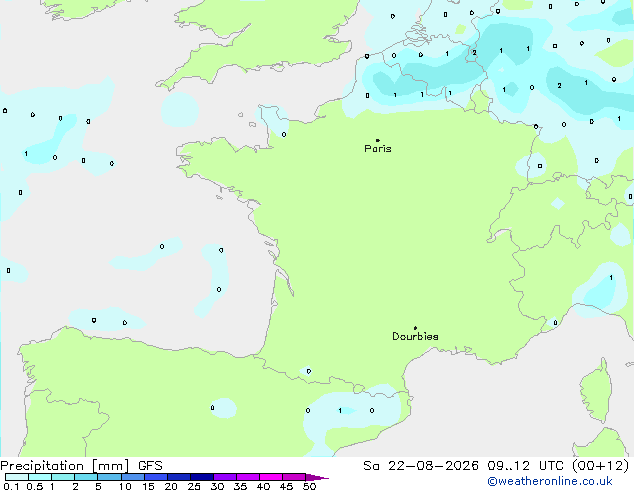634x490 pixels.
Task: Click the Paris location dot marker
Action: tap(378, 140)
